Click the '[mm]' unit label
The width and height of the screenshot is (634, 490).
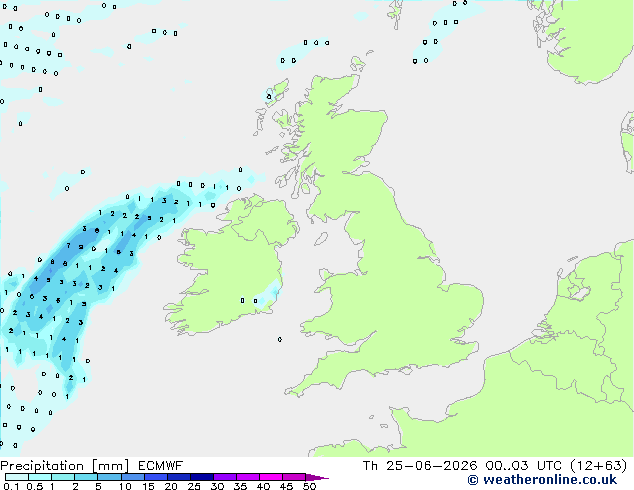tap(110, 466)
